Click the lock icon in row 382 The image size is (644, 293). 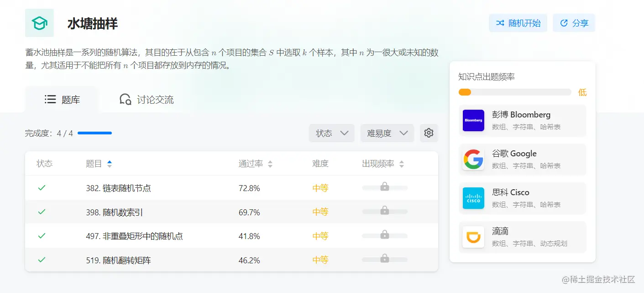click(385, 186)
